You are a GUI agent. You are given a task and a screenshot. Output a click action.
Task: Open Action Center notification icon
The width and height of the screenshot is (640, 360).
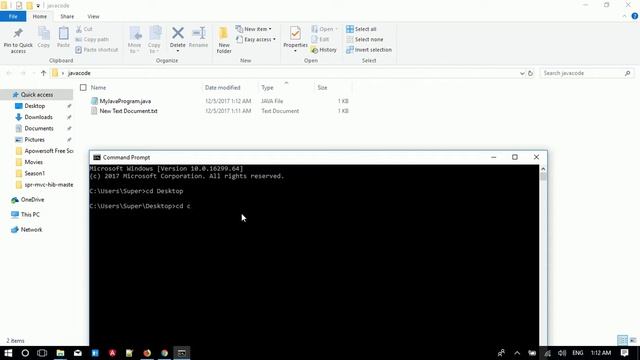(624, 353)
